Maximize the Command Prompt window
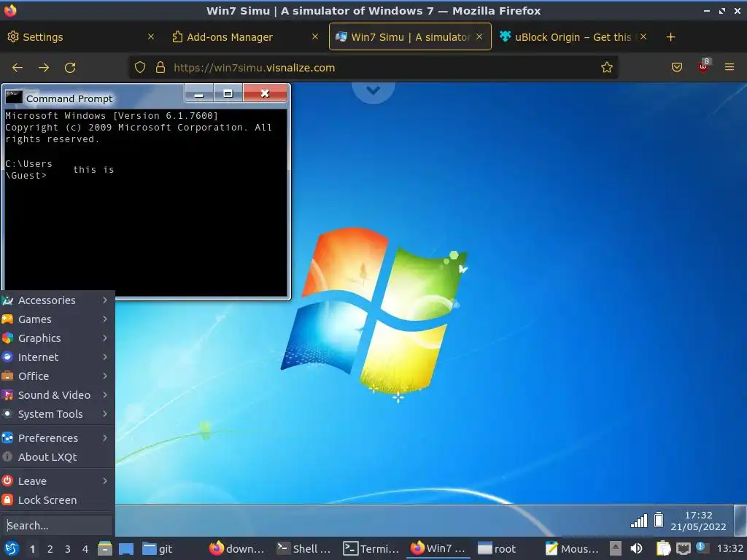 (x=228, y=93)
